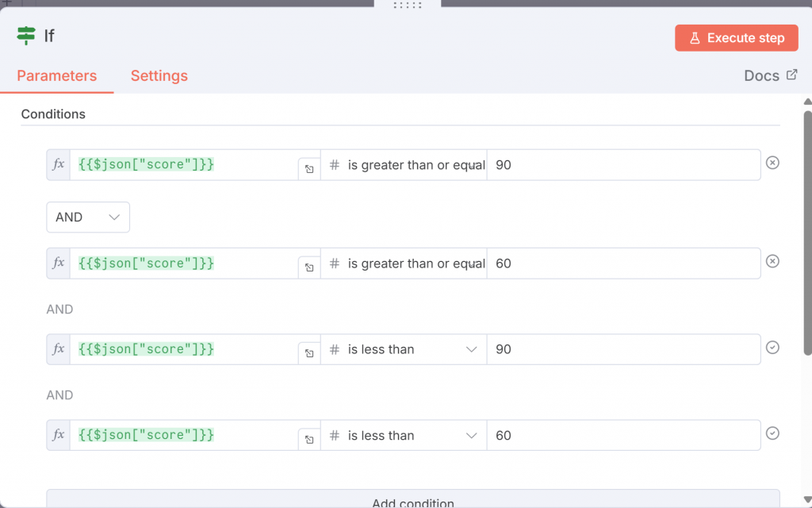Click the AND label above the less than 60 row
This screenshot has width=812, height=508.
tap(59, 395)
